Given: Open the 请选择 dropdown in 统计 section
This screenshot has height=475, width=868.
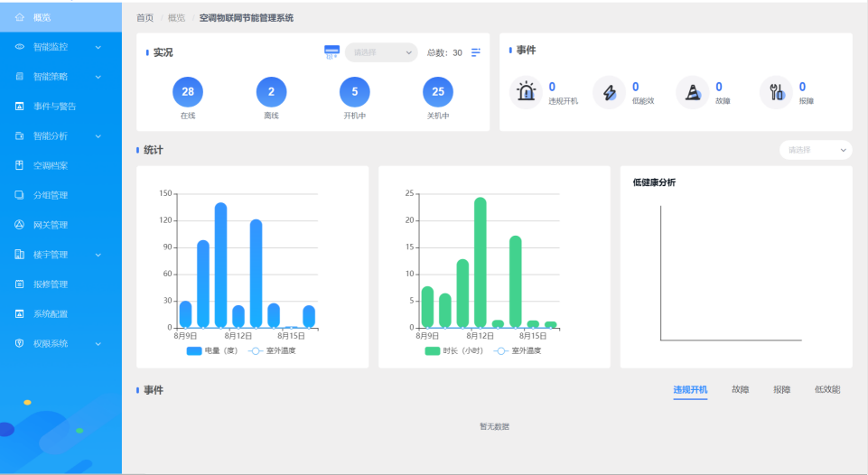Looking at the screenshot, I should click(x=815, y=150).
